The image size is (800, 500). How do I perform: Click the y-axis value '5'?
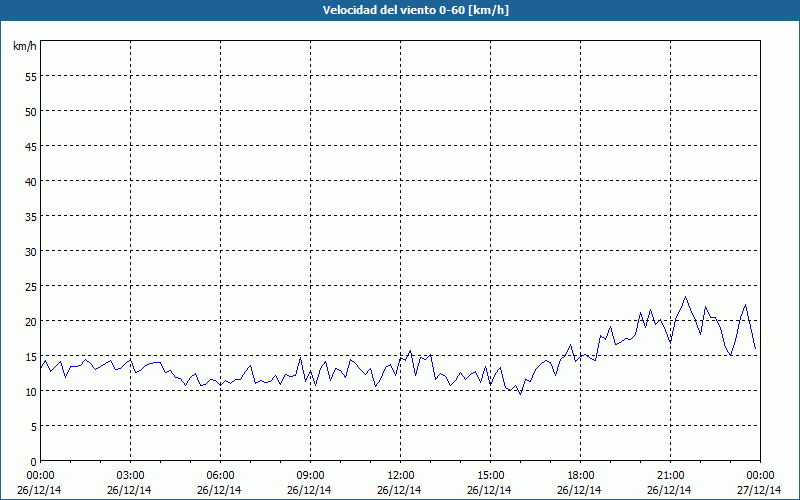coord(34,427)
